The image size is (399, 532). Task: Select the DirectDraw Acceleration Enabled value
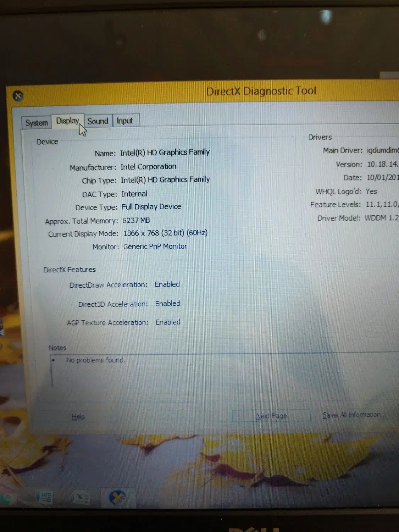[167, 284]
